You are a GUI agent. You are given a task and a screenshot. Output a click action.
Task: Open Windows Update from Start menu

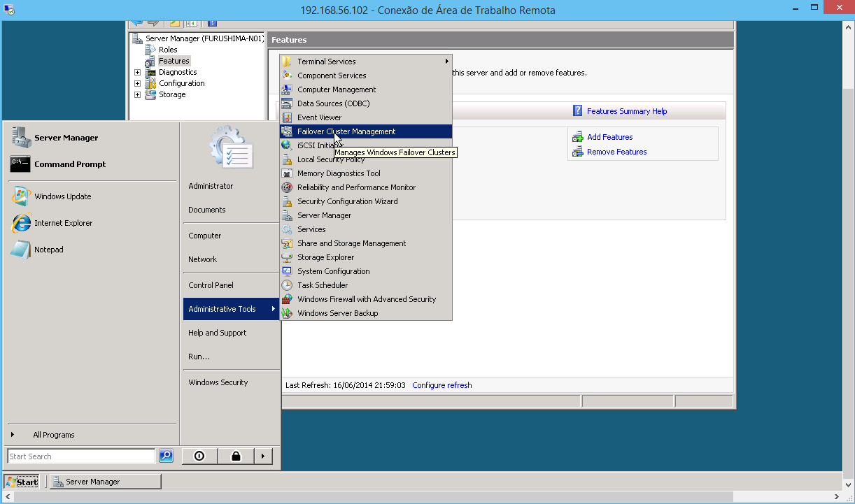(92, 196)
